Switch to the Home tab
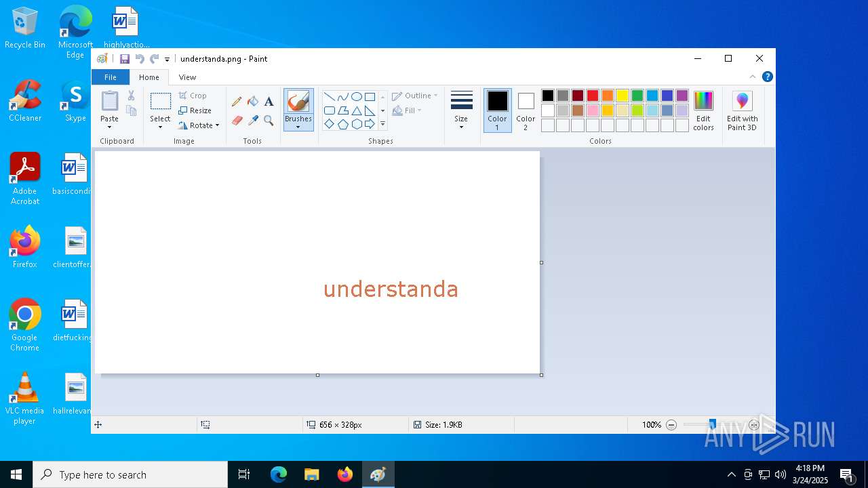 pyautogui.click(x=149, y=77)
